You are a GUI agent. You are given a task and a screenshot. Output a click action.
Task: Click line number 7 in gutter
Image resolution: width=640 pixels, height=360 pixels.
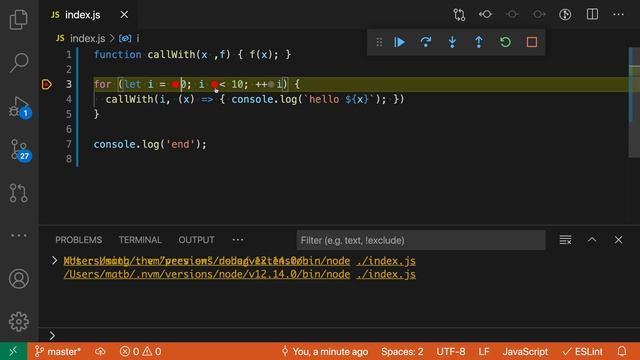[69, 144]
